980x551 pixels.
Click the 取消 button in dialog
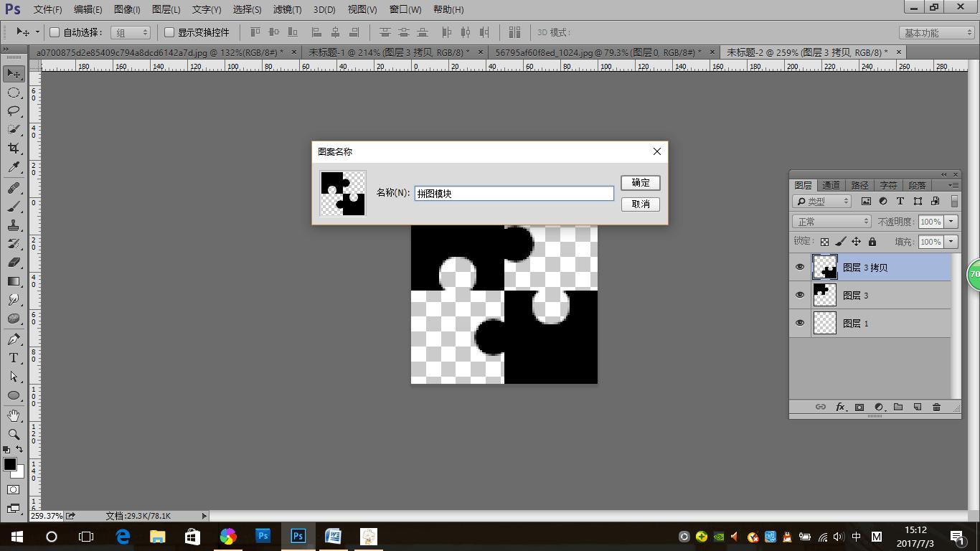(x=640, y=204)
